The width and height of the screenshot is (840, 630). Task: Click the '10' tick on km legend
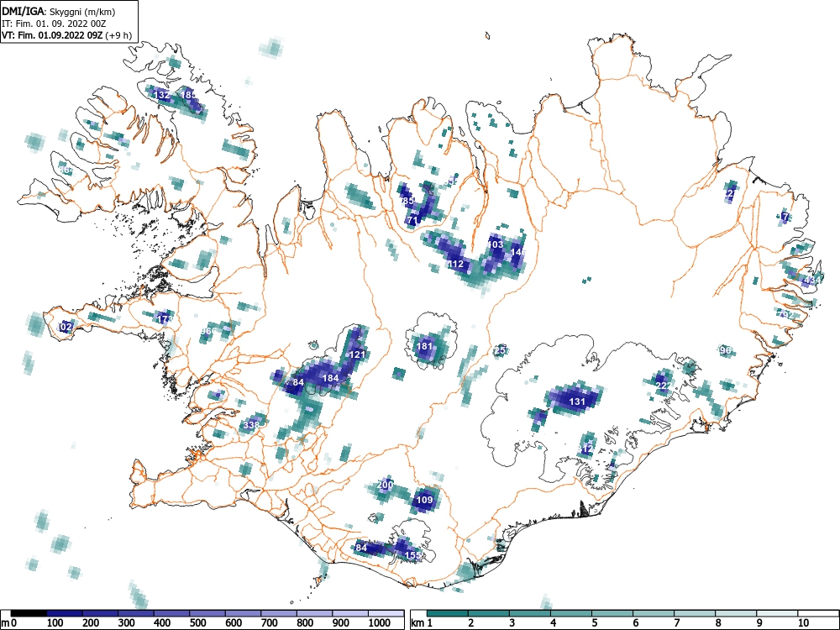802,622
